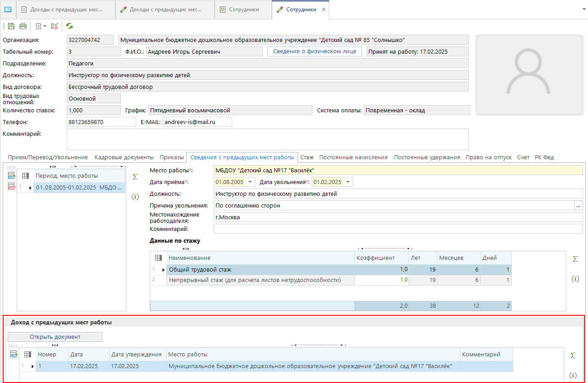Open the column chooser of the seniority data grid

click(158, 258)
